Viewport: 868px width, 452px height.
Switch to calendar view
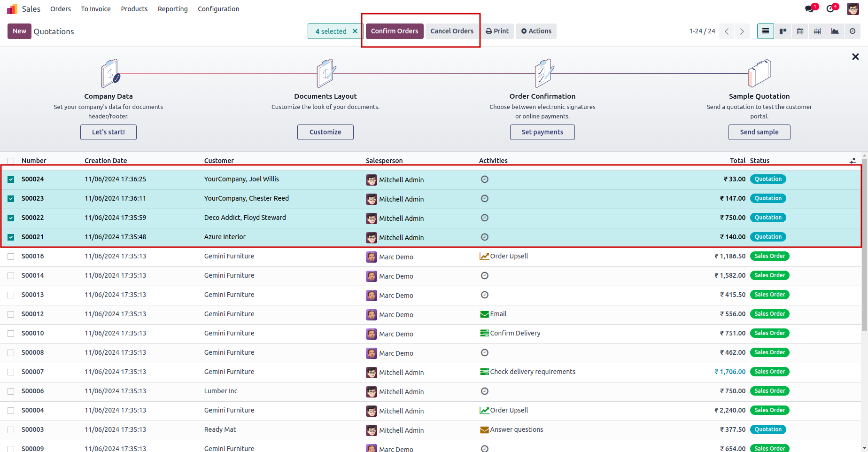click(800, 31)
